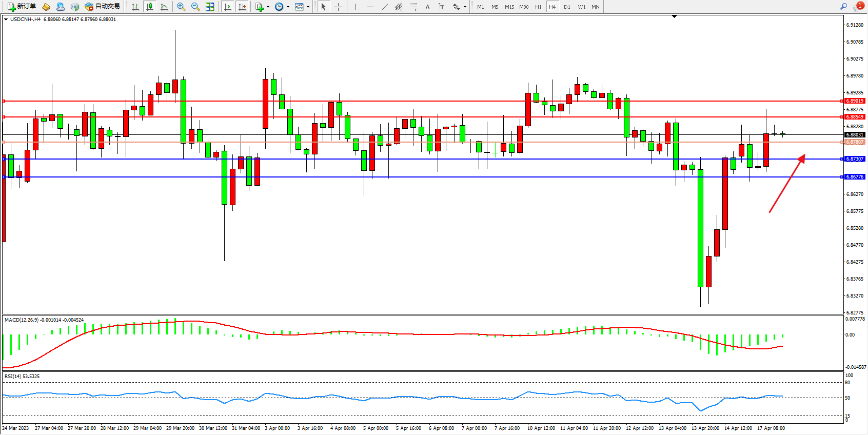Open search with the magnifier icon

(843, 7)
